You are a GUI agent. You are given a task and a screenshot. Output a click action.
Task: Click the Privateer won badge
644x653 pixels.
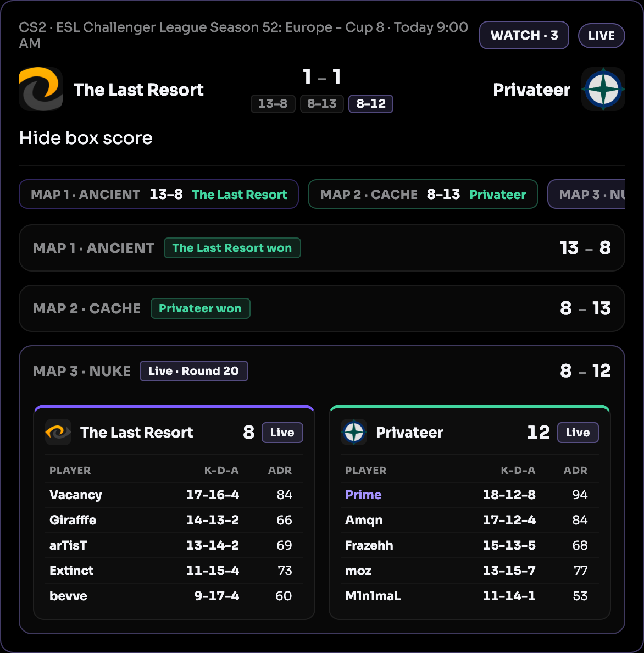pyautogui.click(x=200, y=308)
